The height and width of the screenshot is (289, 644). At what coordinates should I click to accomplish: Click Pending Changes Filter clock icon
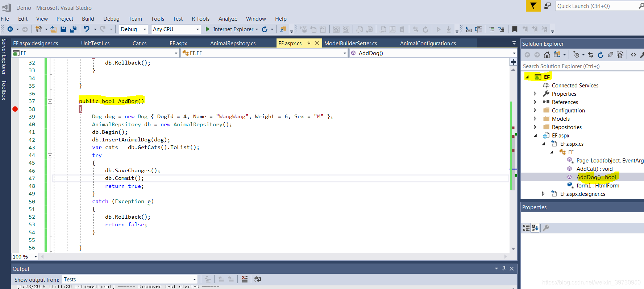pyautogui.click(x=576, y=55)
